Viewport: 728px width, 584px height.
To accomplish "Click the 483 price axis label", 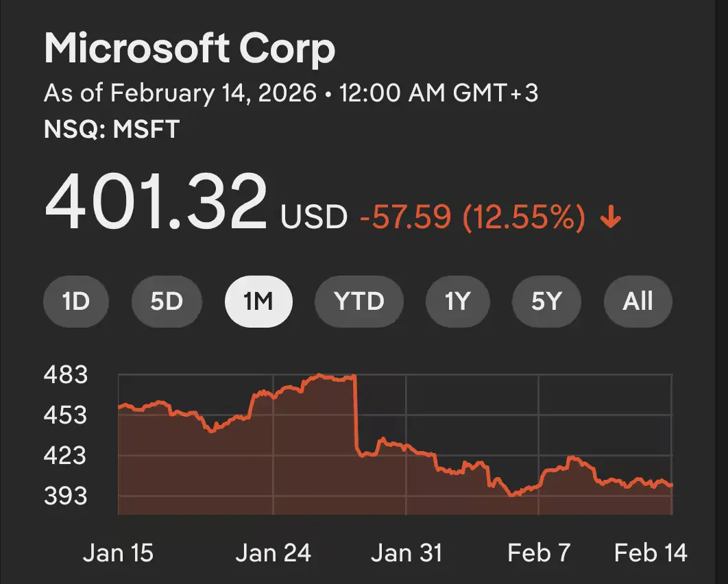I will coord(66,375).
